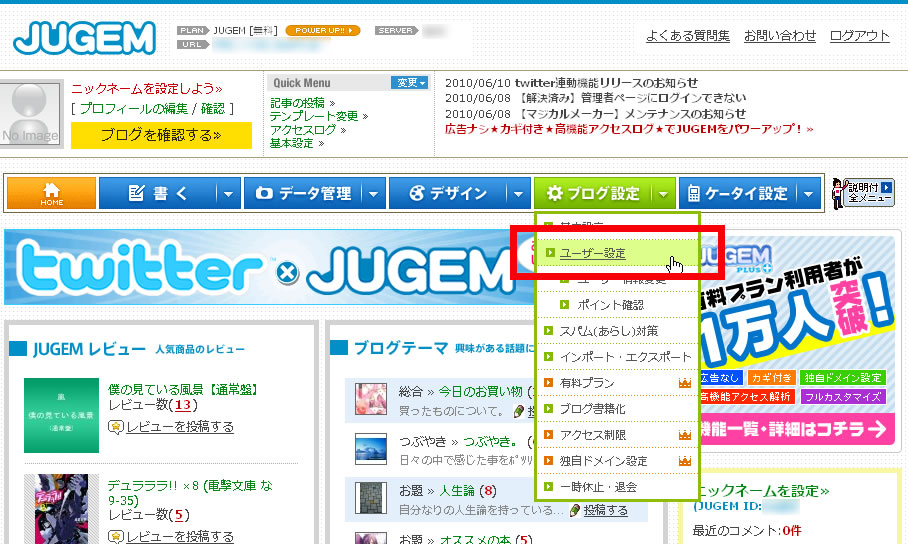Open the 書く pencil menu button
Viewport: 908px width, 544px height.
158,193
